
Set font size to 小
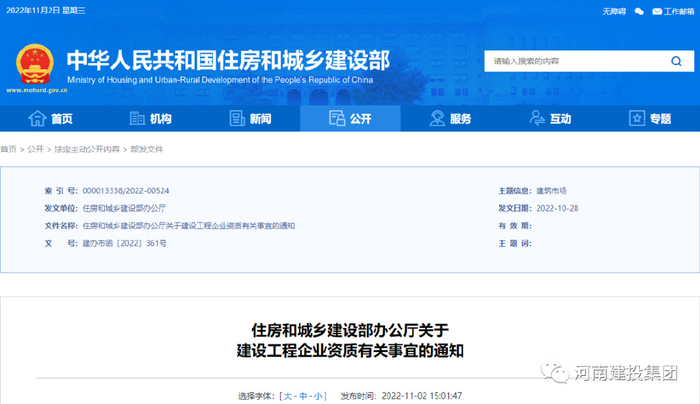click(x=318, y=396)
